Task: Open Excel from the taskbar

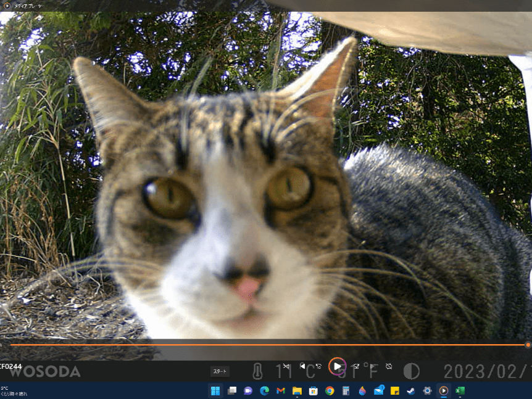Action: (x=460, y=391)
